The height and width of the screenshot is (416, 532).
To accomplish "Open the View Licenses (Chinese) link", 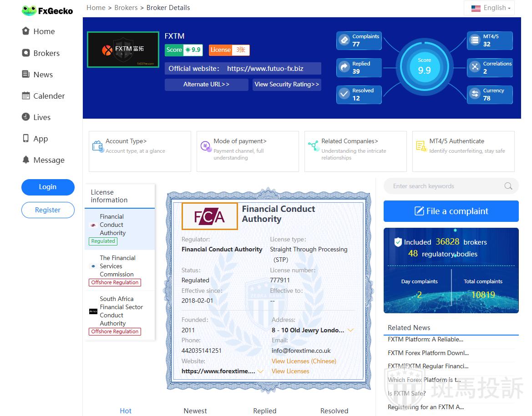I will [304, 361].
